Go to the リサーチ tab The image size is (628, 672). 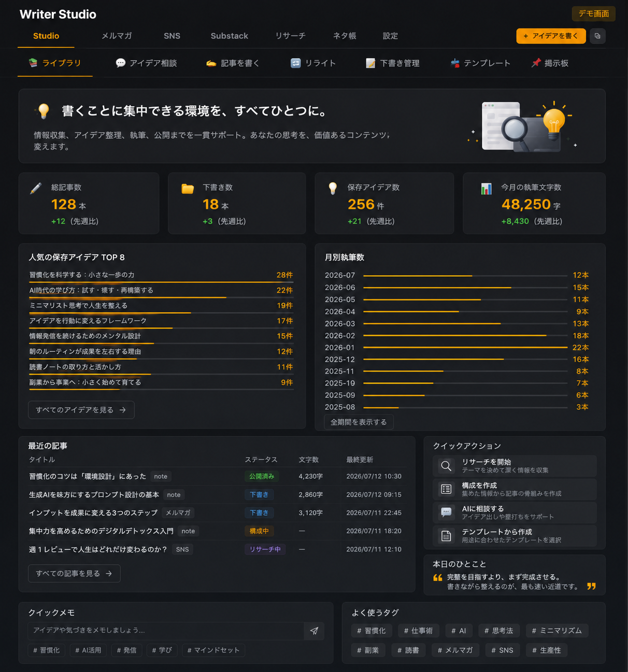click(290, 36)
